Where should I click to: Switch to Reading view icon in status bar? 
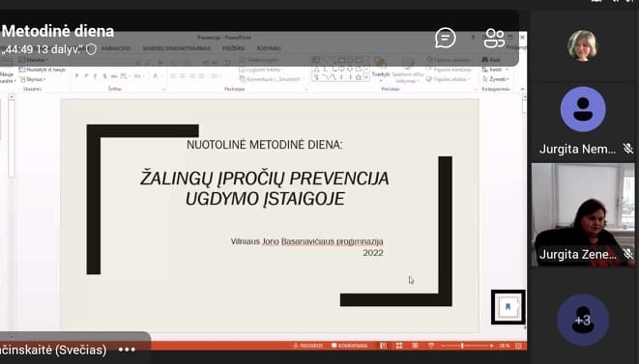pos(415,346)
